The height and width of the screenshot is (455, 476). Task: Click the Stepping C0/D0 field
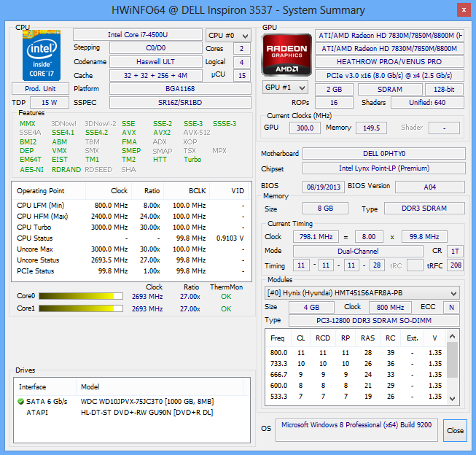point(156,48)
